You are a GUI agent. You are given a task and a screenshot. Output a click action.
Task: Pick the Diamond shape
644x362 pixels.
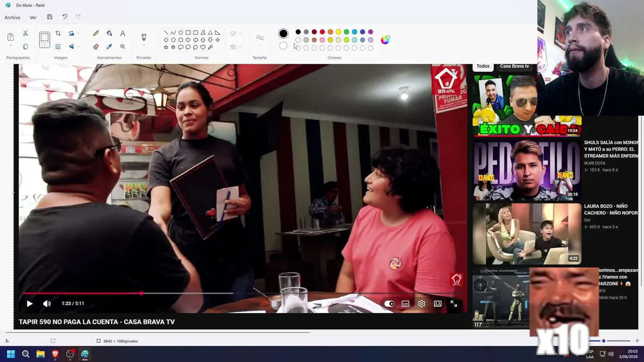166,40
